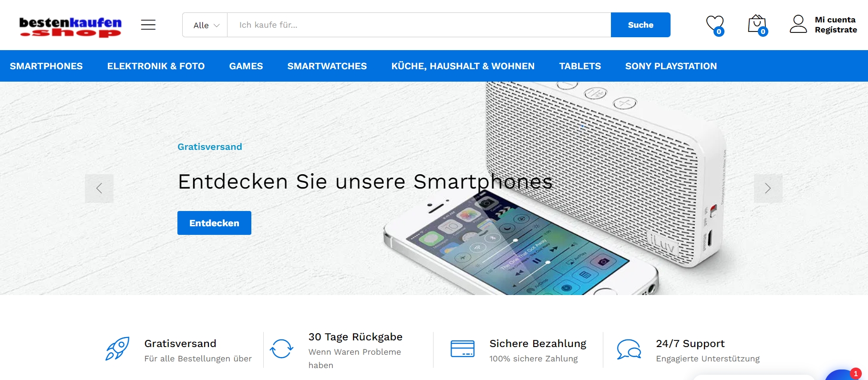Open the Smartphones menu category

tap(46, 66)
